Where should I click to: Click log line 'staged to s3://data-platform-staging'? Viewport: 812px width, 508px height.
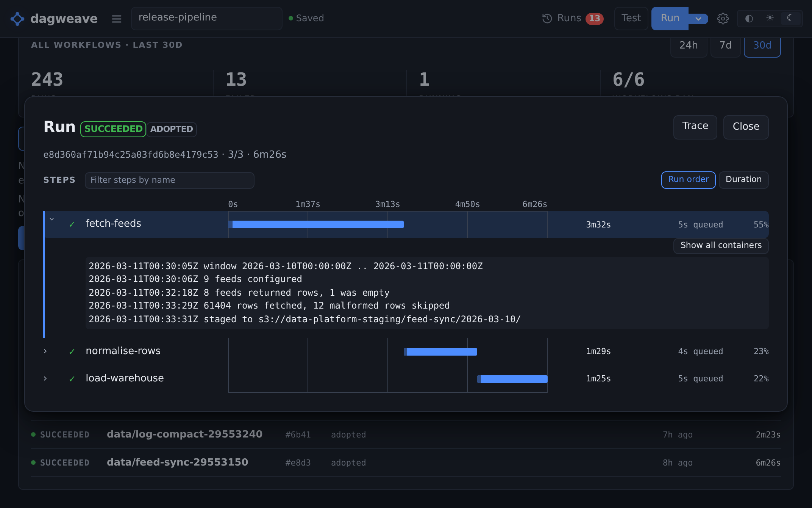click(305, 320)
